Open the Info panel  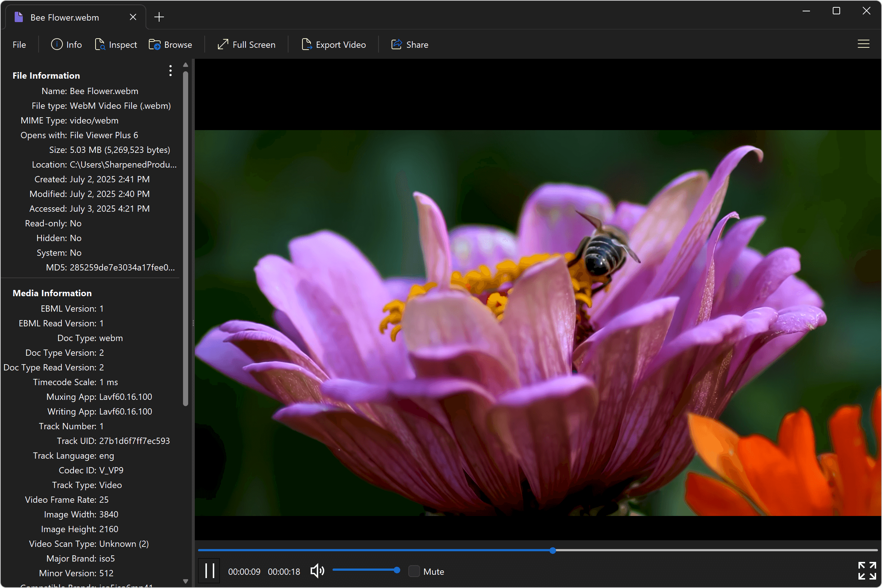pos(67,44)
